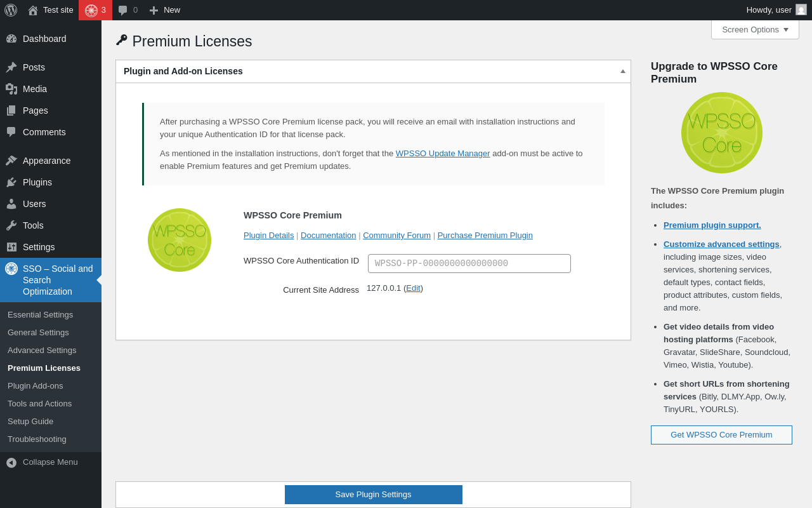Image resolution: width=812 pixels, height=508 pixels.
Task: Click the Posts pushpin icon
Action: tap(11, 67)
